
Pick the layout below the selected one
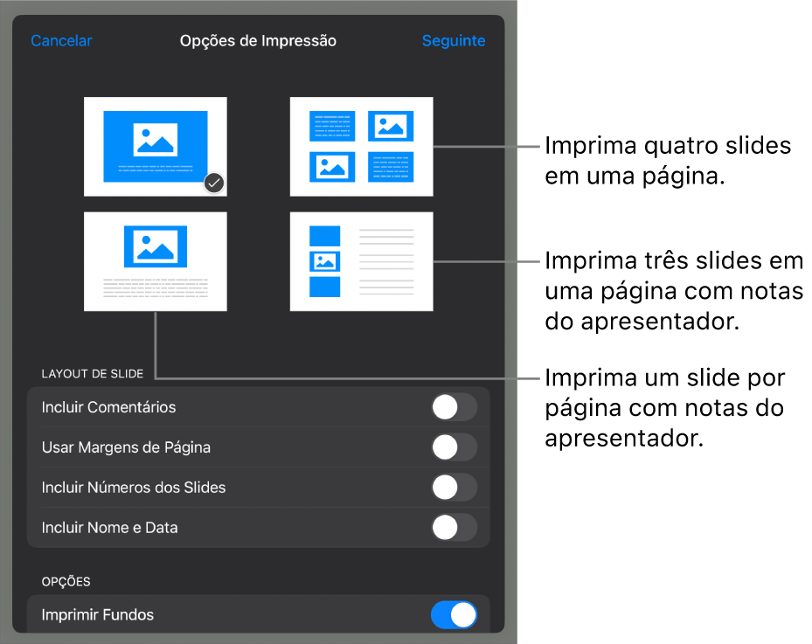click(x=155, y=260)
